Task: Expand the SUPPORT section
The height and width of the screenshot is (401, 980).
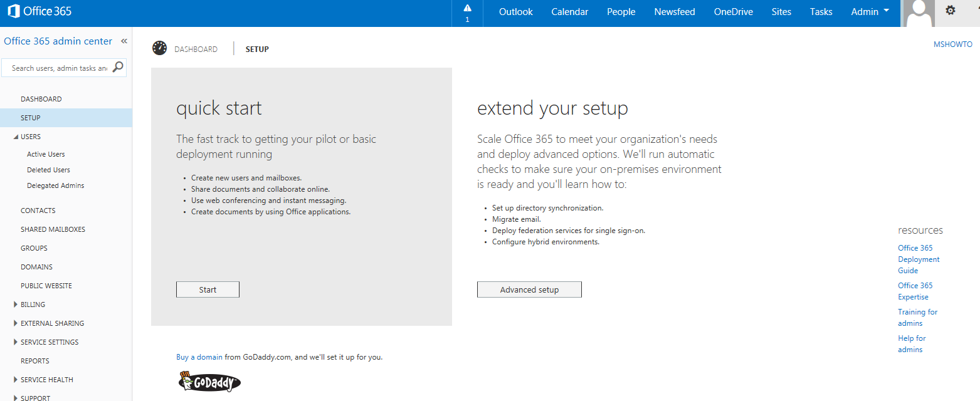Action: (x=16, y=398)
